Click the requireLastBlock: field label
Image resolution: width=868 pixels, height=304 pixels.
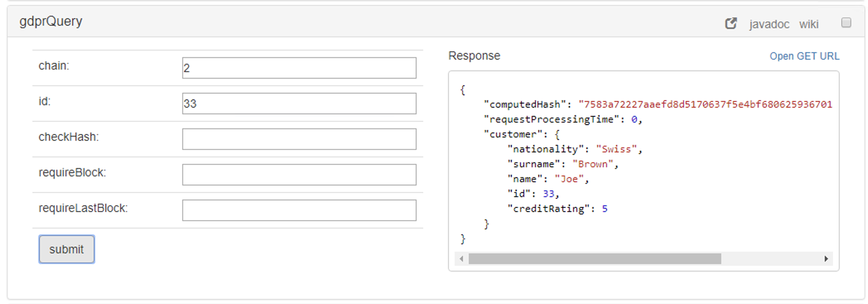coord(83,208)
